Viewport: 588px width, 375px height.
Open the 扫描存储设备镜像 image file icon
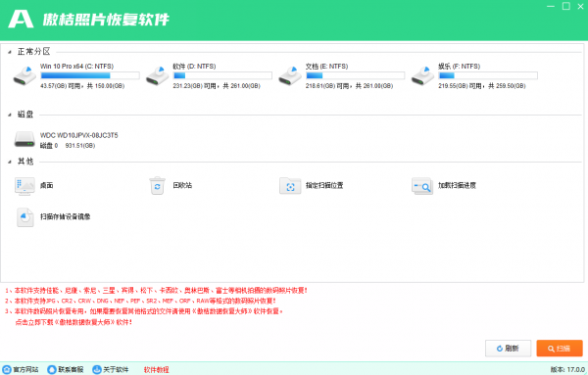tap(25, 217)
